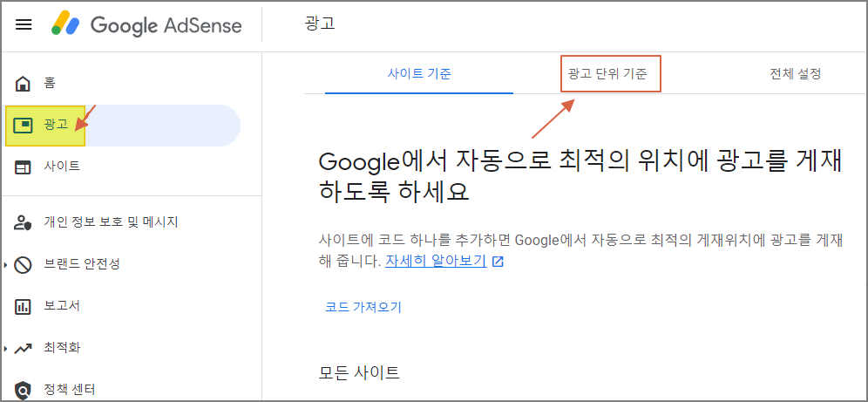Click the 최적화 trending arrow icon
This screenshot has height=402, width=868.
pos(23,349)
